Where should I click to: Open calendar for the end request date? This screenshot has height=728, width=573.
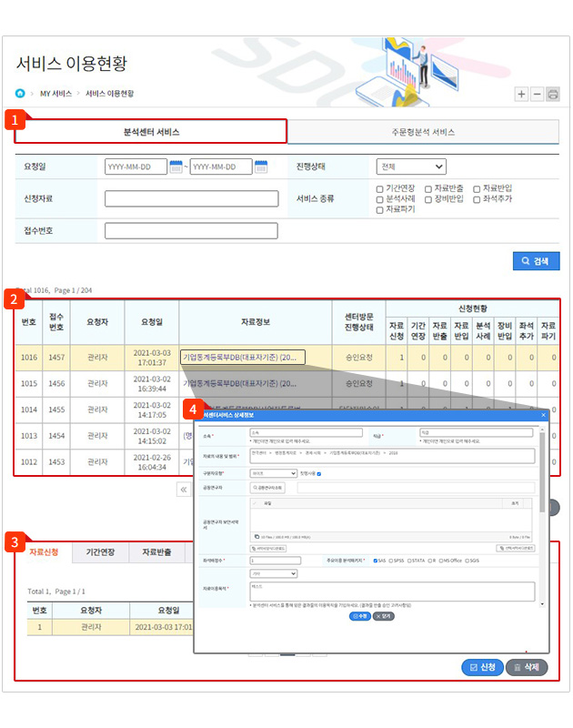(x=261, y=167)
